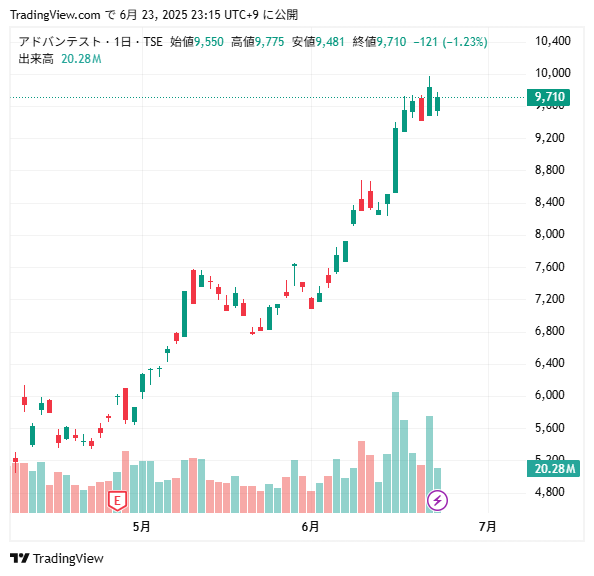Click the 20.28M volume axis label
This screenshot has height=576, width=594.
(x=553, y=469)
